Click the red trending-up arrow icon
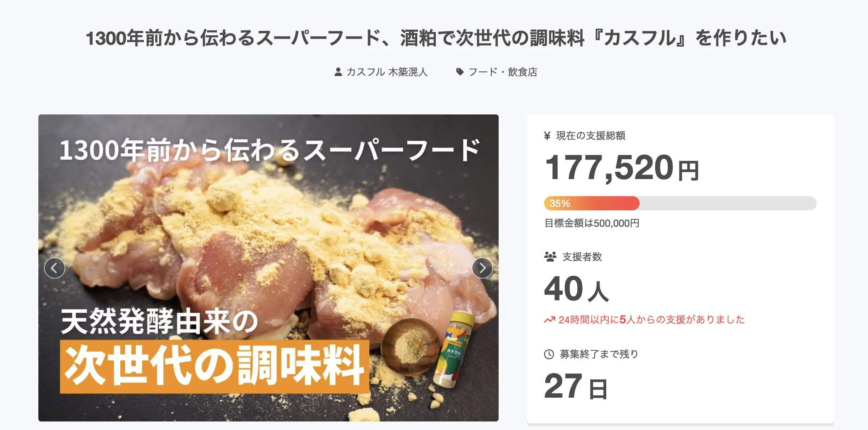Image resolution: width=868 pixels, height=430 pixels. point(549,320)
